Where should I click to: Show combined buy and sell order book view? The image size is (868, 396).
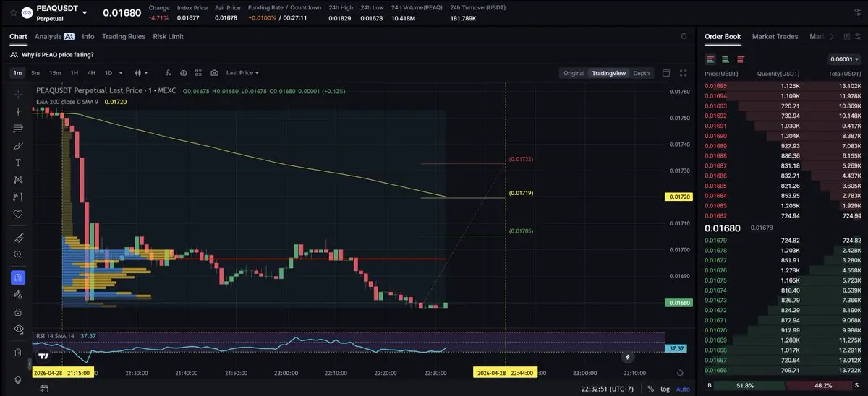[710, 59]
